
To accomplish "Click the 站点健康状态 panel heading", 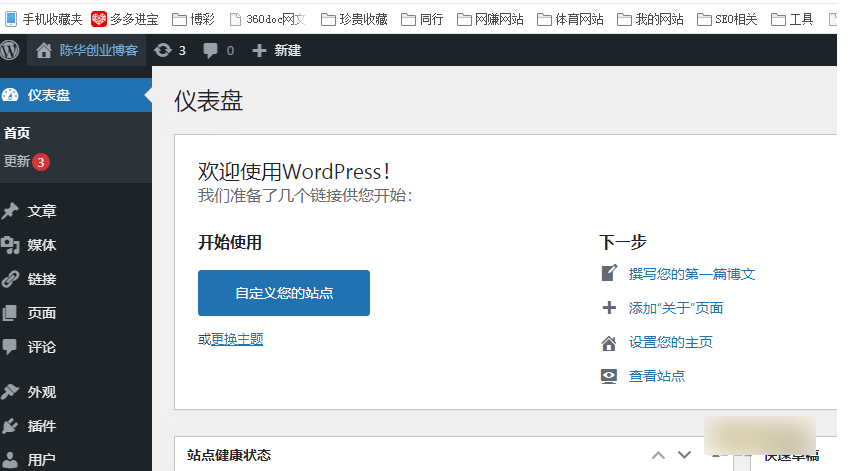I will click(229, 455).
